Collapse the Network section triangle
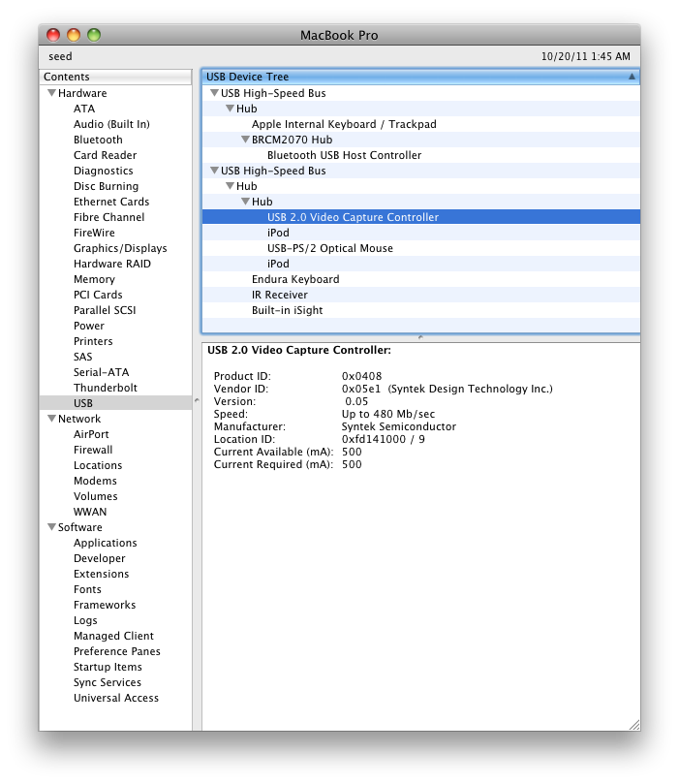 pos(51,420)
